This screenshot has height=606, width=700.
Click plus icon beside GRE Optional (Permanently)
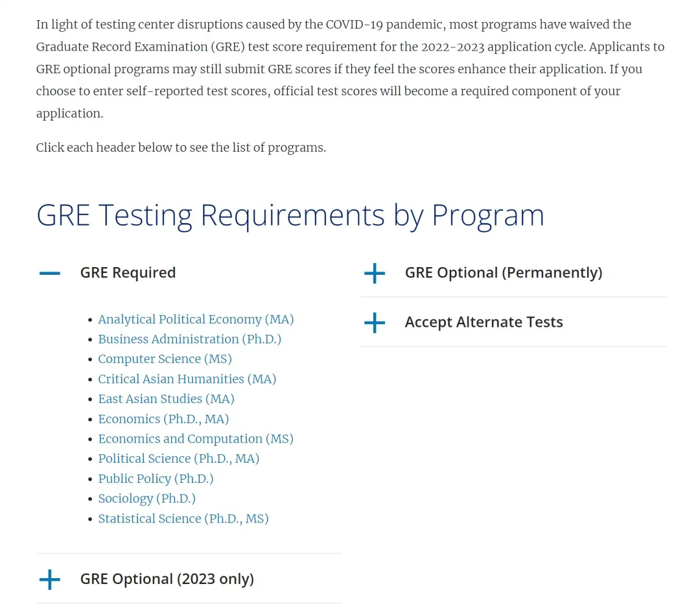point(375,274)
